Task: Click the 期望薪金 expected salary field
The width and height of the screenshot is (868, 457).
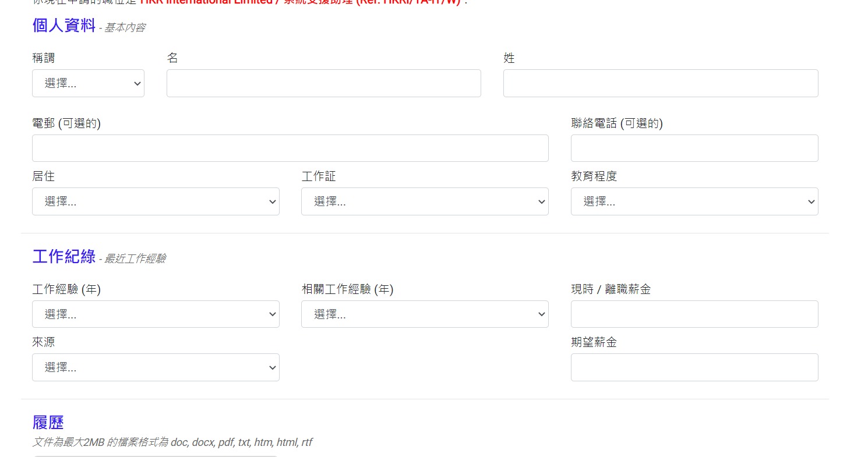Action: coord(694,367)
